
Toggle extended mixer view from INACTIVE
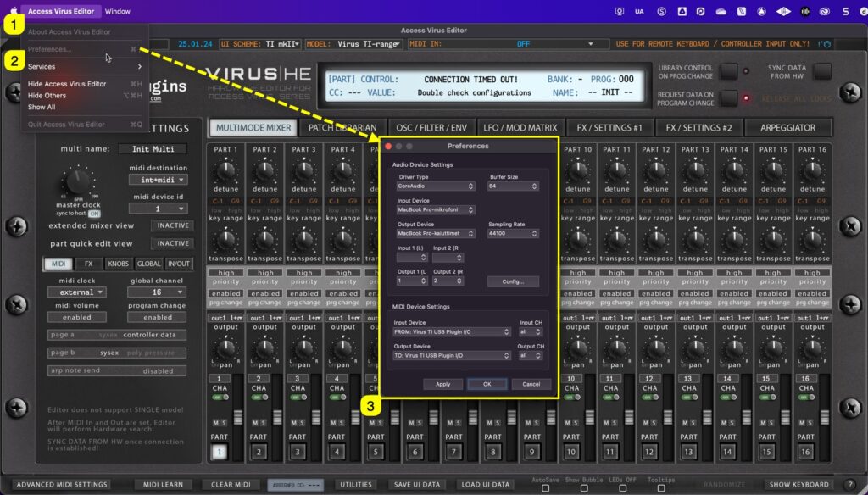(172, 225)
